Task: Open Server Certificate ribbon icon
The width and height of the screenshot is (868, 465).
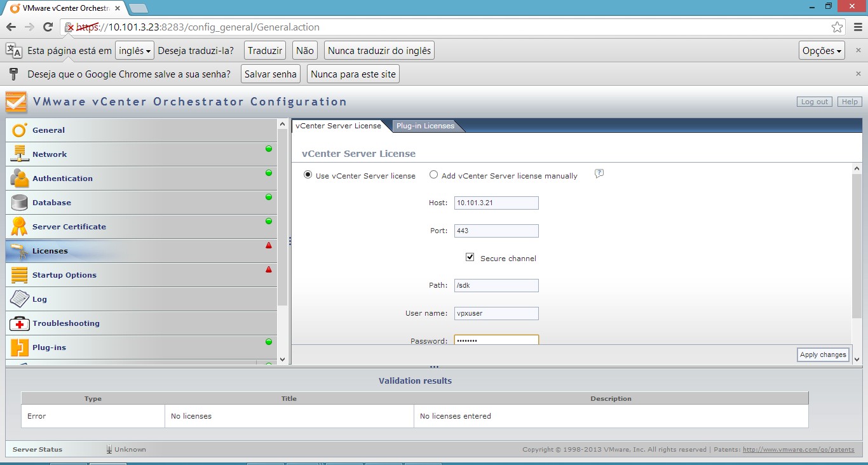Action: tap(20, 227)
